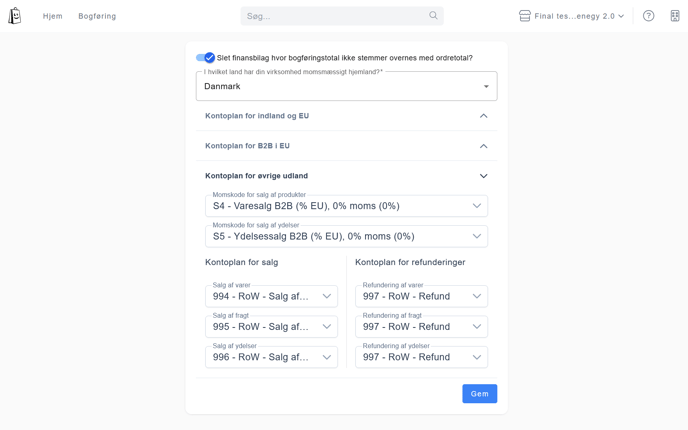This screenshot has height=430, width=688.
Task: Click the Gem save button
Action: pos(479,394)
